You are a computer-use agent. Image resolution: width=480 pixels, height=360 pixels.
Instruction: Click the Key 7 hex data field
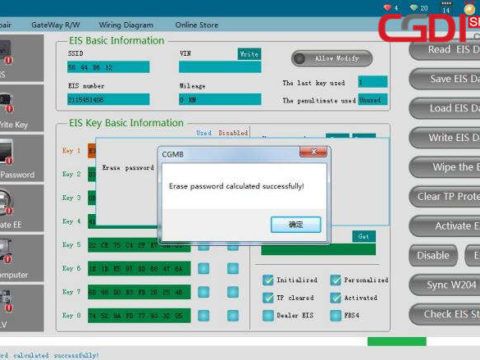[139, 292]
